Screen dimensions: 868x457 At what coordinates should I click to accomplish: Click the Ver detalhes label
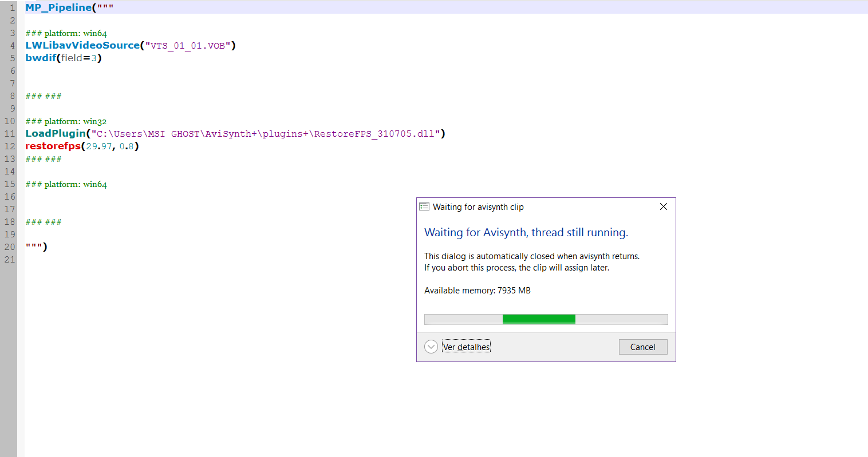click(467, 347)
